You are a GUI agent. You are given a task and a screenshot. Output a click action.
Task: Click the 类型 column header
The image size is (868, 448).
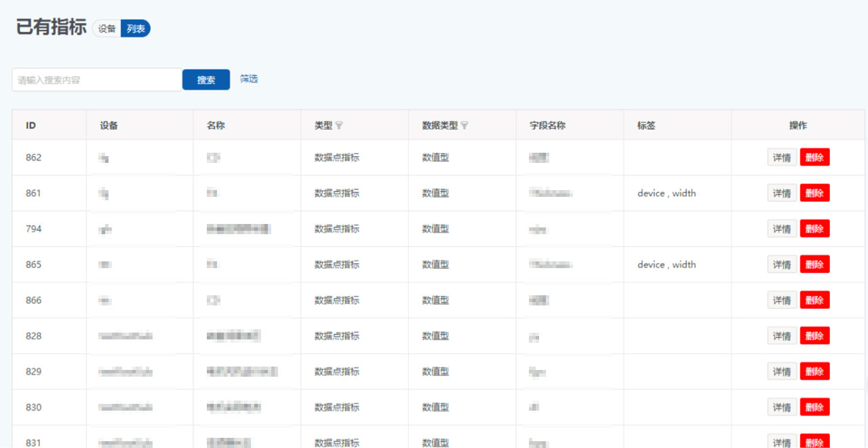click(x=323, y=126)
